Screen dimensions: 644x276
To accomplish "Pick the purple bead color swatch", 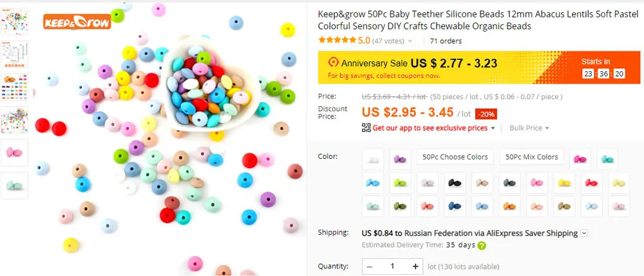I will coord(400,159).
